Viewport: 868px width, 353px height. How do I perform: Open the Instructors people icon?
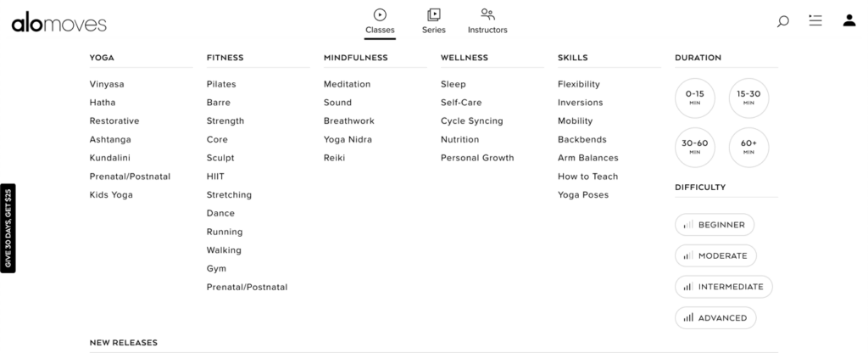click(x=487, y=14)
